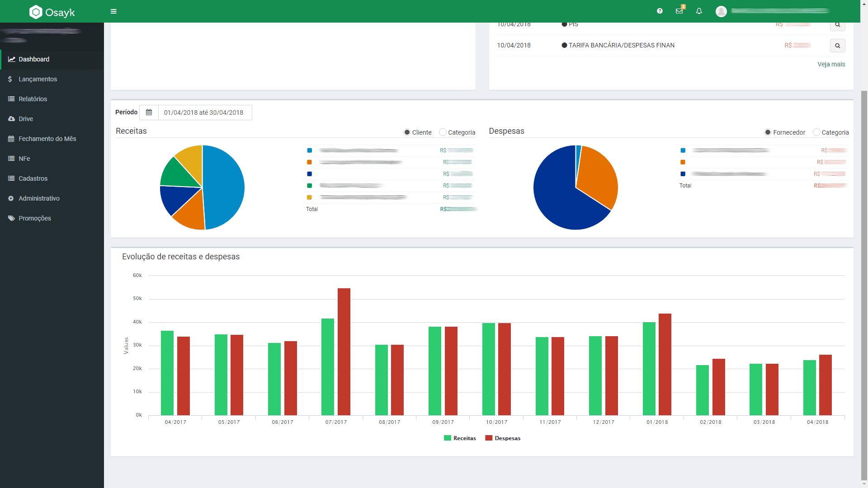
Task: Toggle Despesas series in chart legend
Action: coord(503,438)
